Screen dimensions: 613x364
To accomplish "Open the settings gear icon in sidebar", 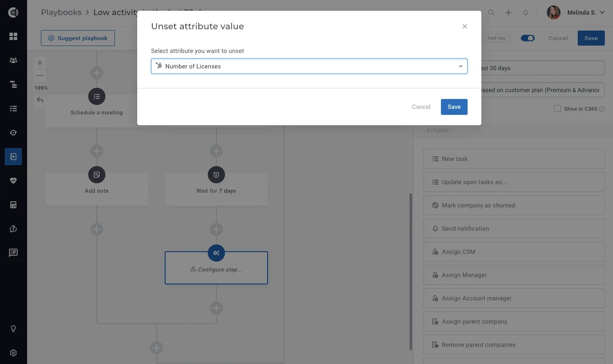I will 13,353.
